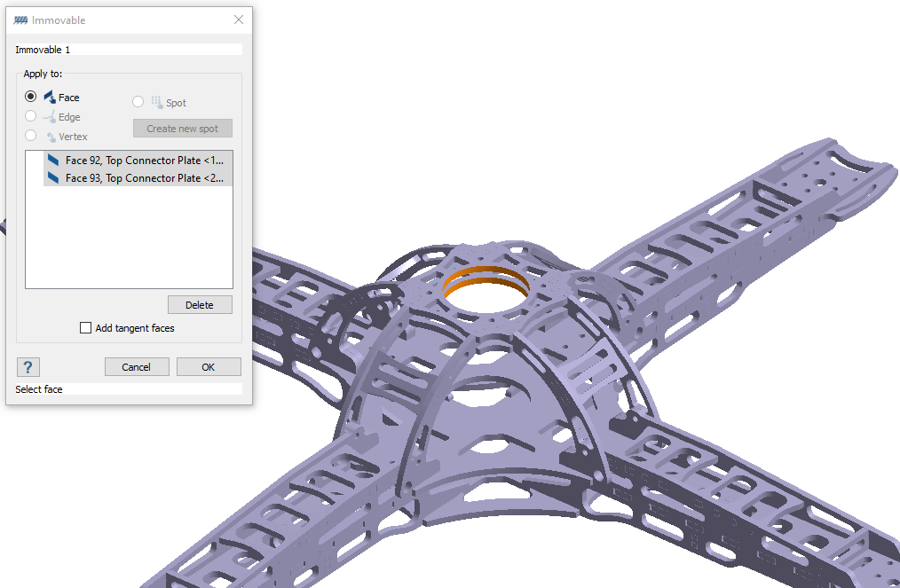The height and width of the screenshot is (588, 900).
Task: Click the Spot icon
Action: (157, 102)
